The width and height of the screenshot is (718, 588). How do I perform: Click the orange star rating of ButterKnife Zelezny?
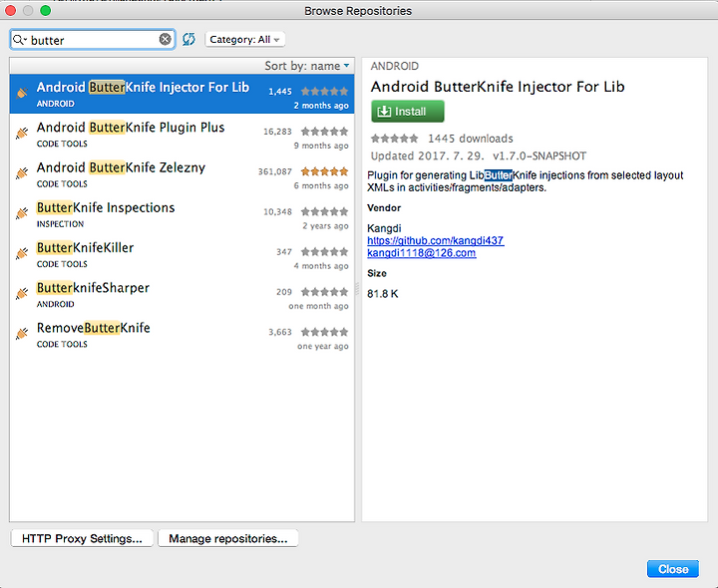(x=324, y=171)
